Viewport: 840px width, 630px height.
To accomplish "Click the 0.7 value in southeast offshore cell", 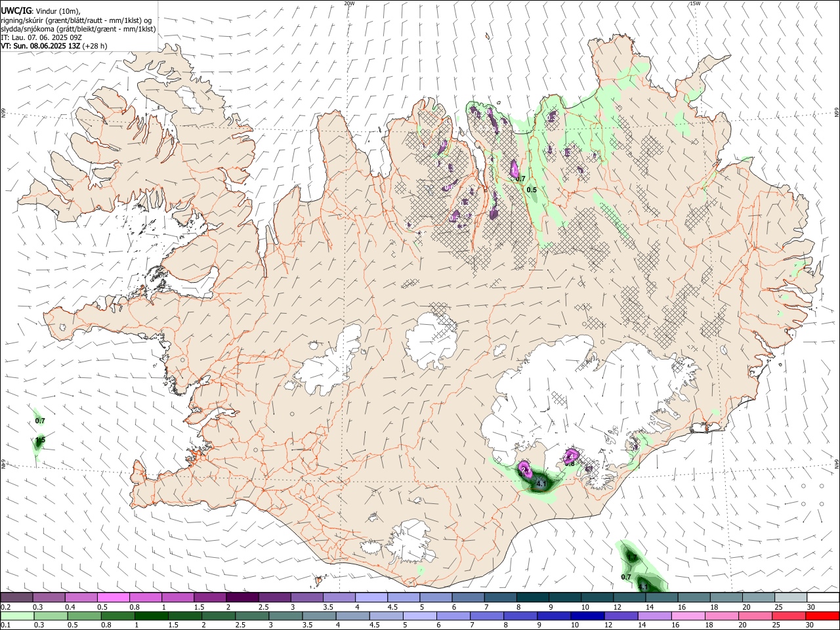I will [x=626, y=577].
